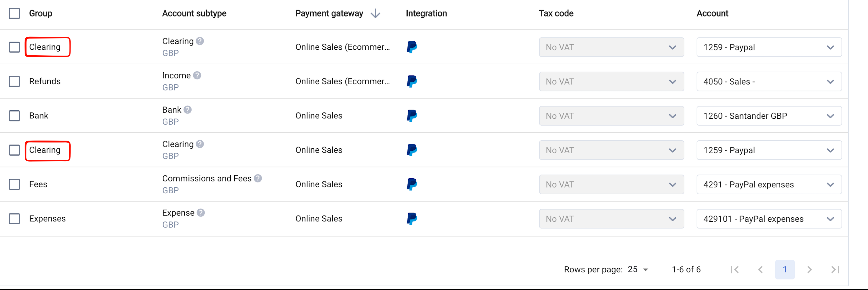Open the Tax code dropdown in the Expenses row
The image size is (868, 290).
pos(611,219)
